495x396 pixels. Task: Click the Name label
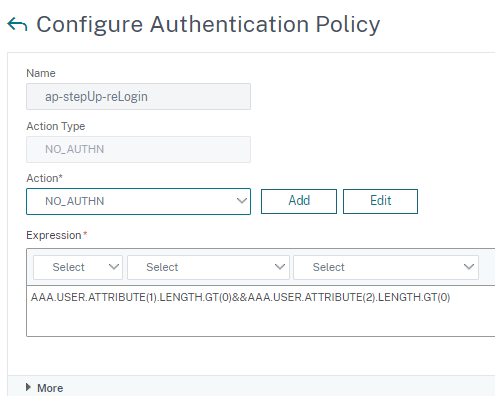click(x=41, y=73)
